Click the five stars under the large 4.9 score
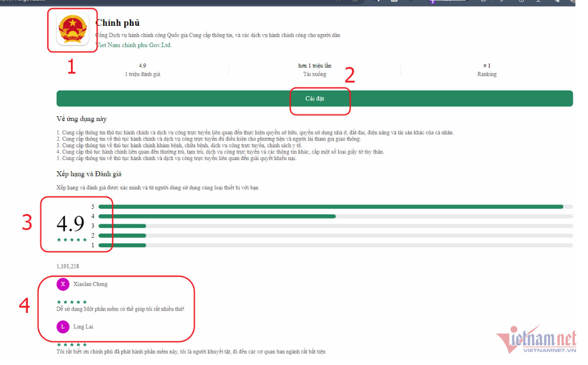The height and width of the screenshot is (365, 588). click(72, 240)
